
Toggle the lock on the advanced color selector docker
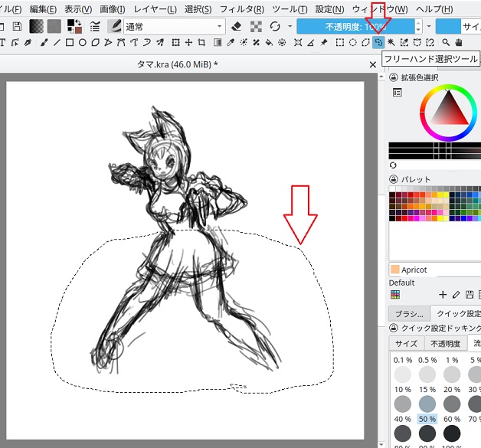point(394,77)
